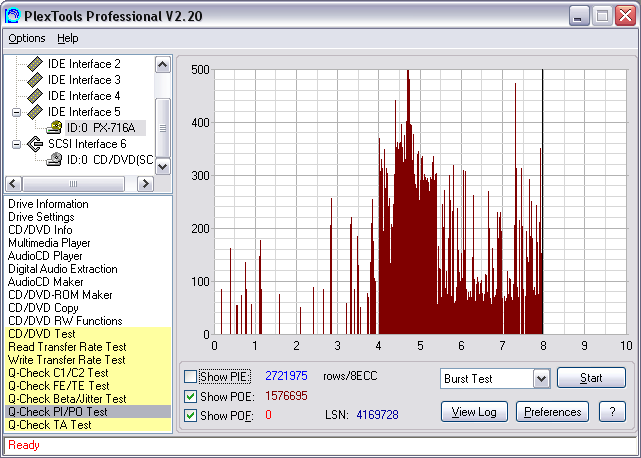Click the black position marker at 8
Viewport: 641px width, 458px height.
542,202
